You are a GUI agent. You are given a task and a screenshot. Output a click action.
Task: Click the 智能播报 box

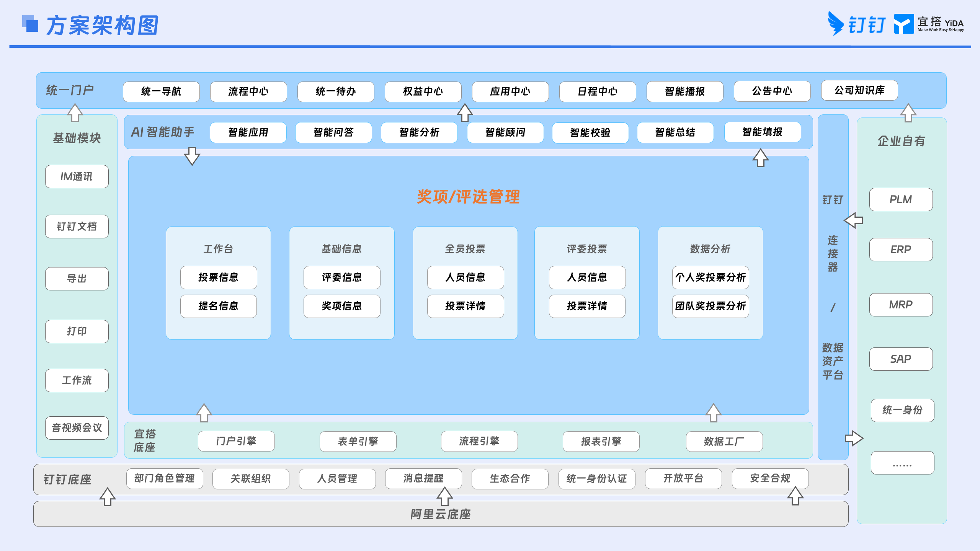click(685, 91)
